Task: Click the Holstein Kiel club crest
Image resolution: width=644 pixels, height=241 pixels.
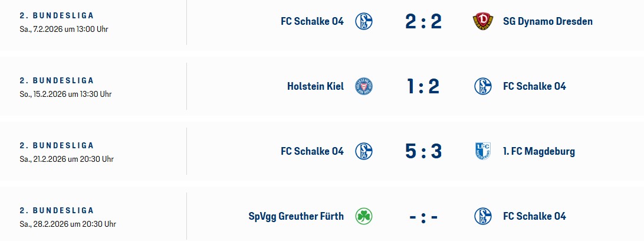Action: 364,86
